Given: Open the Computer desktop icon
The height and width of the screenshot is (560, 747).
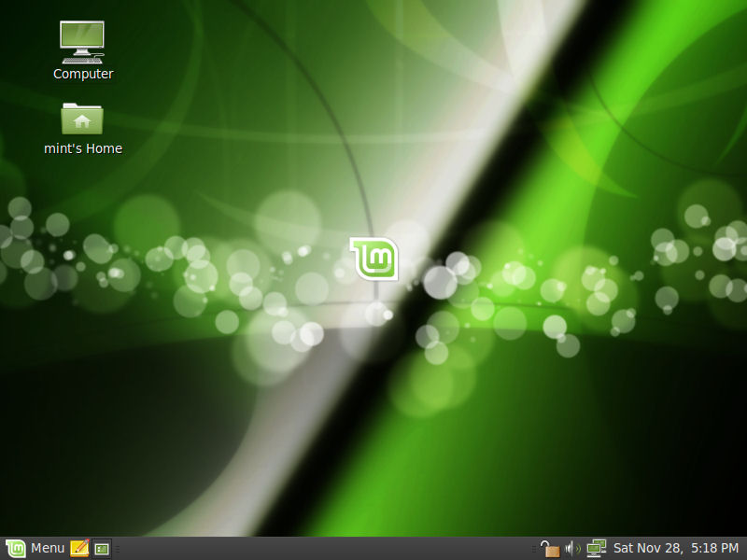Looking at the screenshot, I should point(82,40).
